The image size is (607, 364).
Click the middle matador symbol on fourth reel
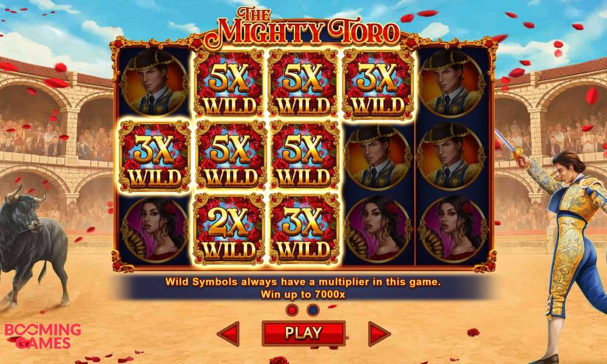[378, 157]
